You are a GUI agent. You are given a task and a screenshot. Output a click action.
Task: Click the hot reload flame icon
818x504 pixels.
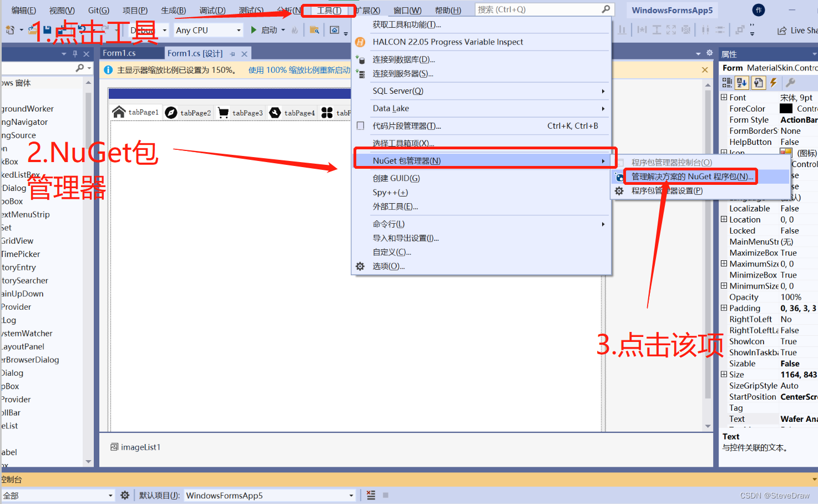point(295,30)
